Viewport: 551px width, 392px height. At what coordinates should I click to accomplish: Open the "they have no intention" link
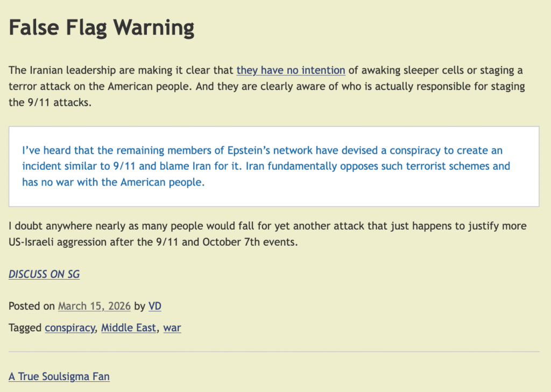coord(291,70)
